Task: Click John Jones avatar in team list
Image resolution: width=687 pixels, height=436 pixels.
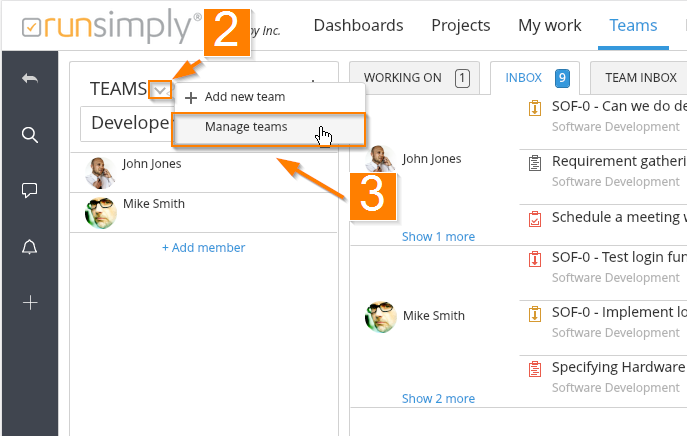Action: point(101,172)
